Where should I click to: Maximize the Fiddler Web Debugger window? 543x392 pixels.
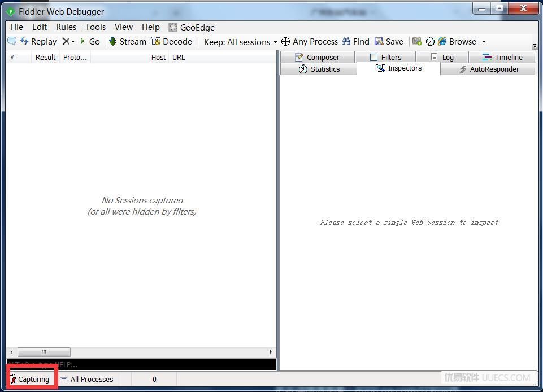click(x=499, y=8)
